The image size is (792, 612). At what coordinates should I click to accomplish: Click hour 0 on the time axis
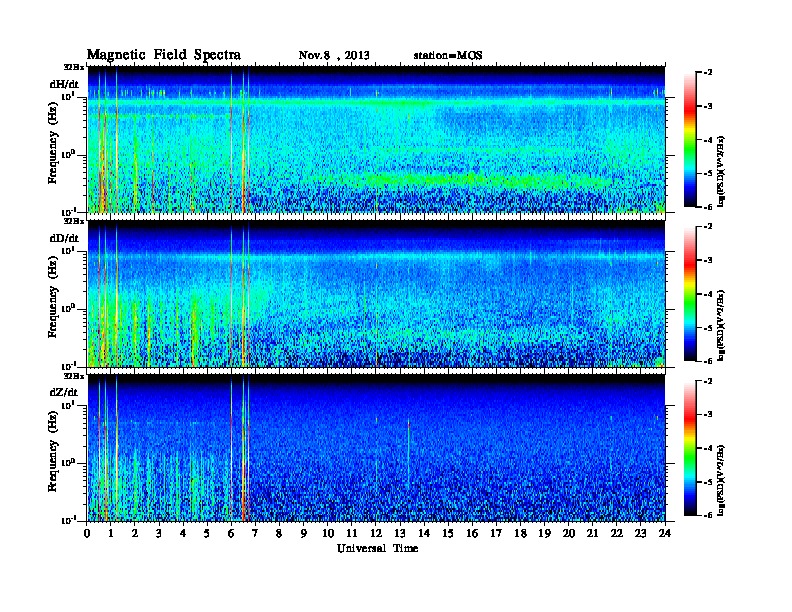(87, 533)
